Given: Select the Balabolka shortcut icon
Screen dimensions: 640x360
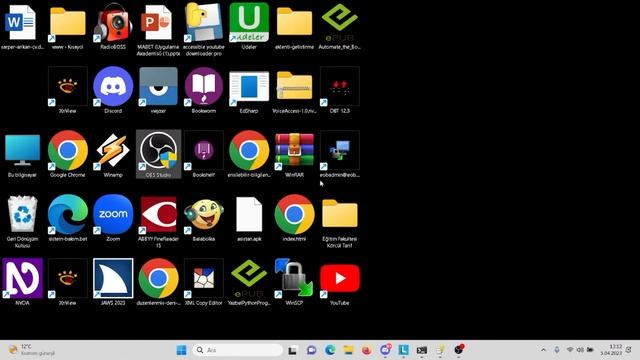Looking at the screenshot, I should pos(204,214).
